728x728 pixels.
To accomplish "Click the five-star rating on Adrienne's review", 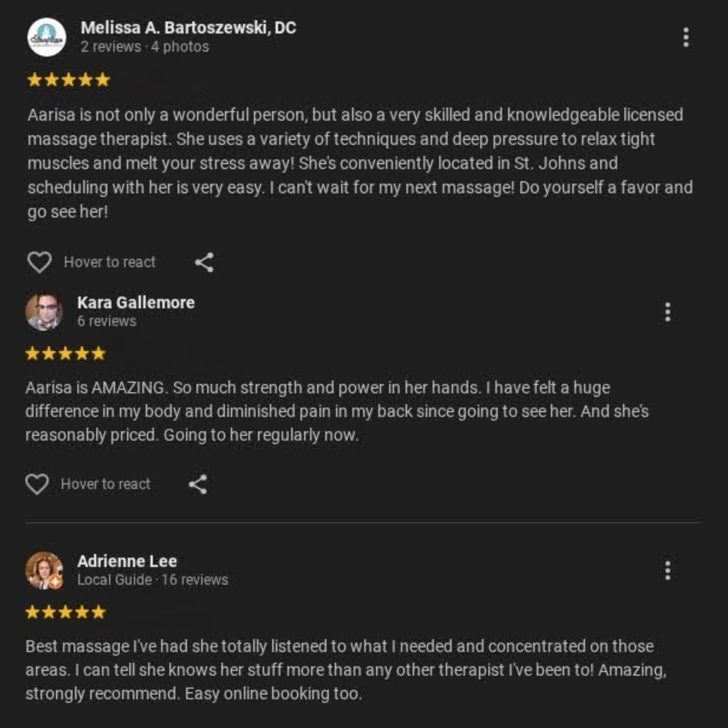I will click(66, 612).
